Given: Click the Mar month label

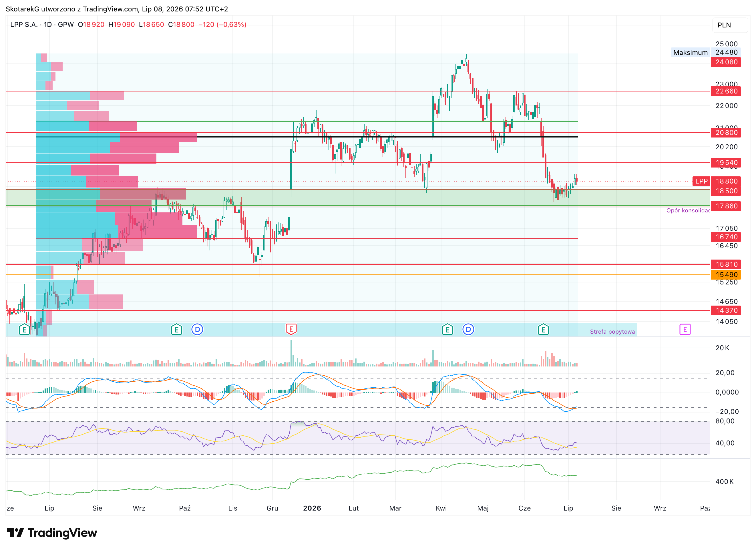Looking at the screenshot, I should 395,508.
